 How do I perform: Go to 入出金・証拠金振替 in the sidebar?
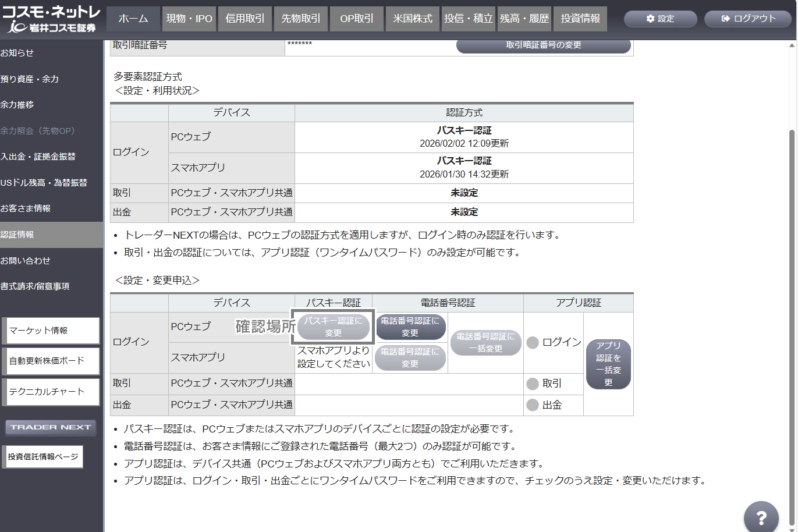(38, 157)
